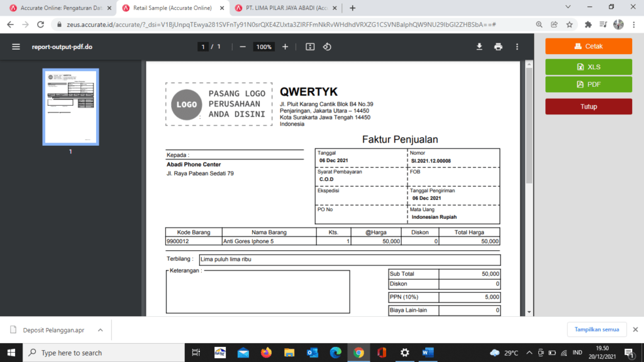Click the 100% zoom level field

[x=264, y=47]
